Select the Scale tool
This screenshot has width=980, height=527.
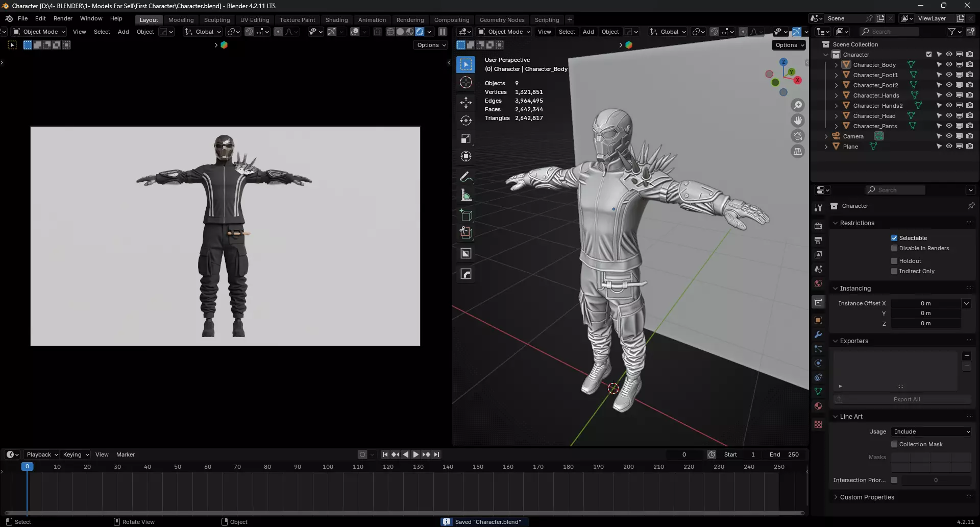coord(466,138)
